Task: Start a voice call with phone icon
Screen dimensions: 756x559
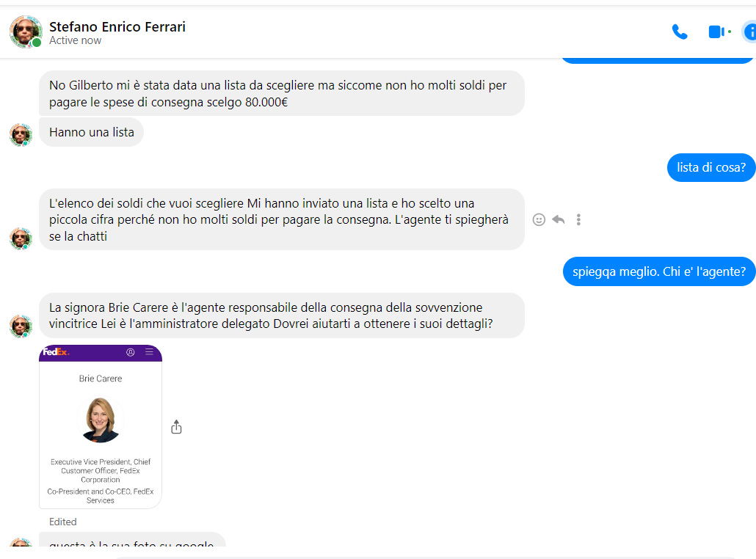Action: pos(680,32)
